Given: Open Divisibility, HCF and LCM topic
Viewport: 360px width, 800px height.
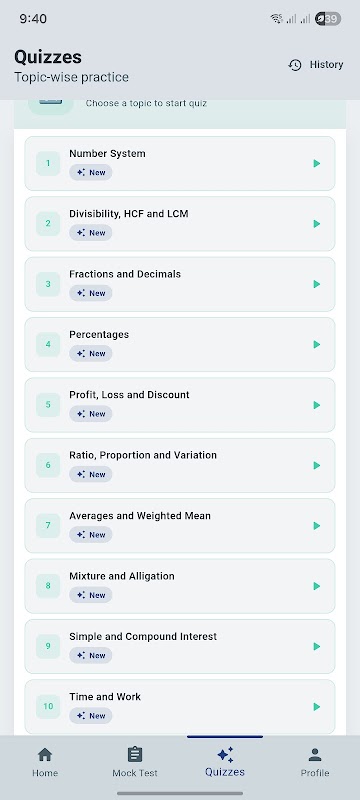Looking at the screenshot, I should pos(179,224).
